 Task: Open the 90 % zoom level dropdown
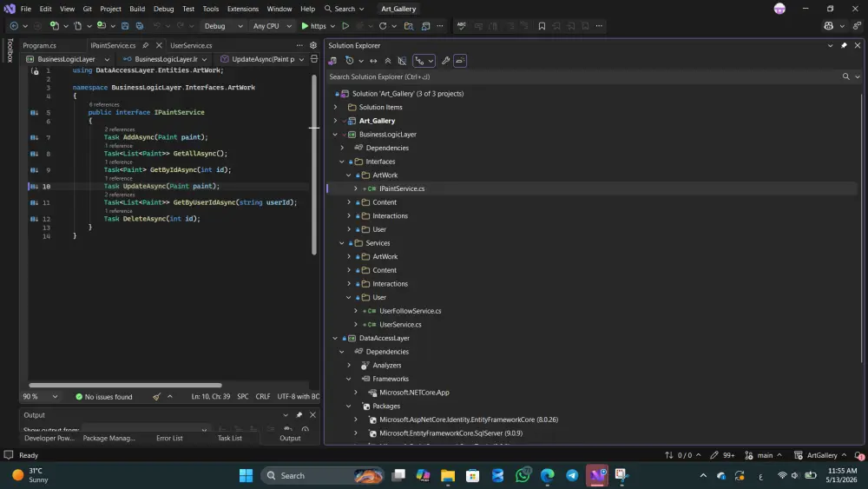40,397
